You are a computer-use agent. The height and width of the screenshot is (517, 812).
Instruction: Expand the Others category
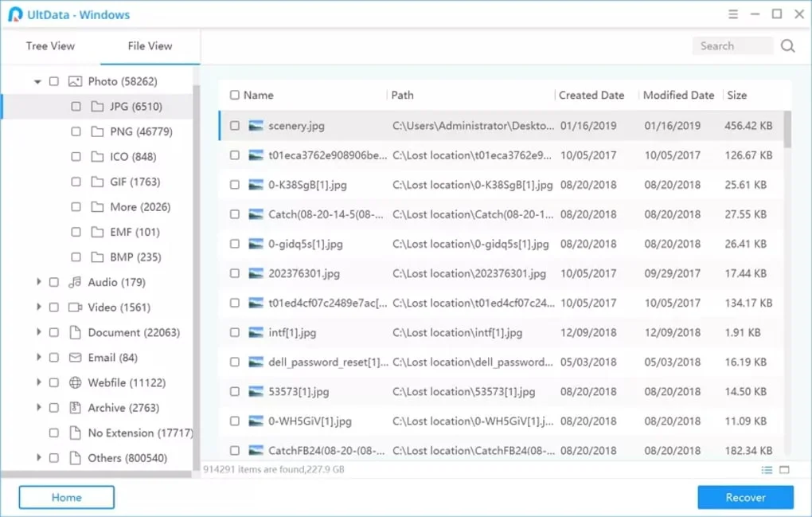[x=37, y=458]
